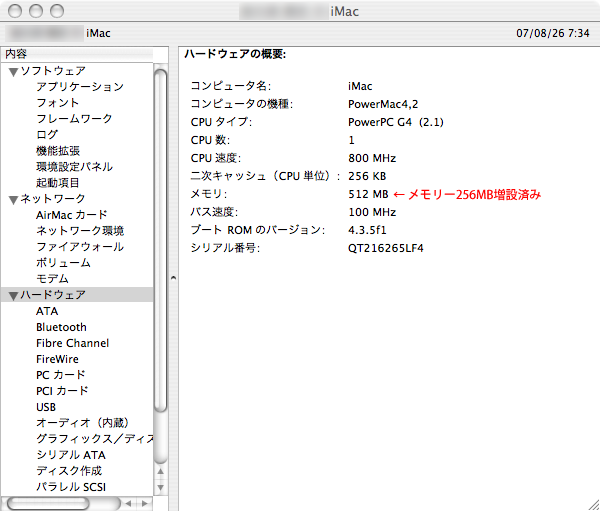This screenshot has height=511, width=600.
Task: Click the 256 KB cache value
Action: tap(367, 176)
